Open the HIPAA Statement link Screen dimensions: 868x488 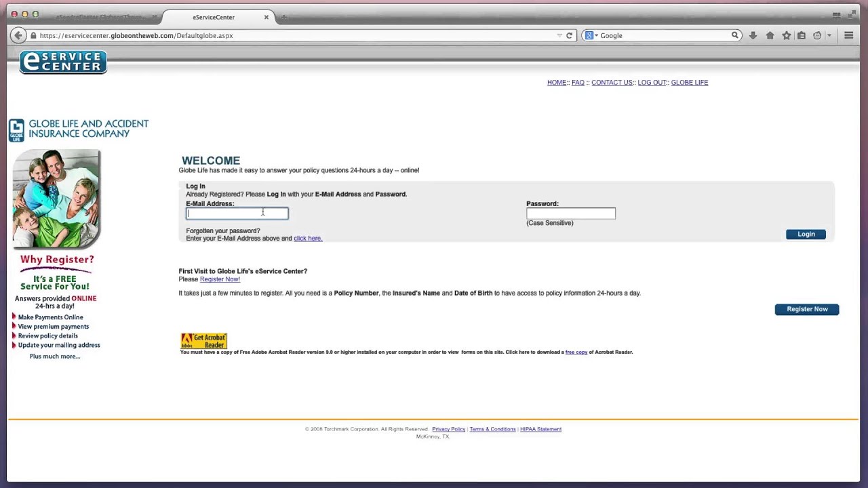(x=540, y=429)
